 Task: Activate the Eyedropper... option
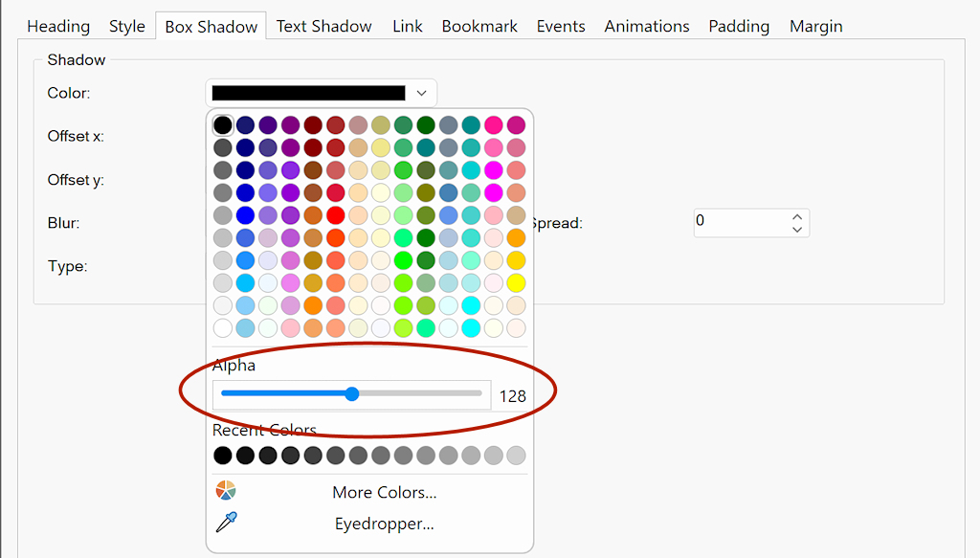(384, 524)
